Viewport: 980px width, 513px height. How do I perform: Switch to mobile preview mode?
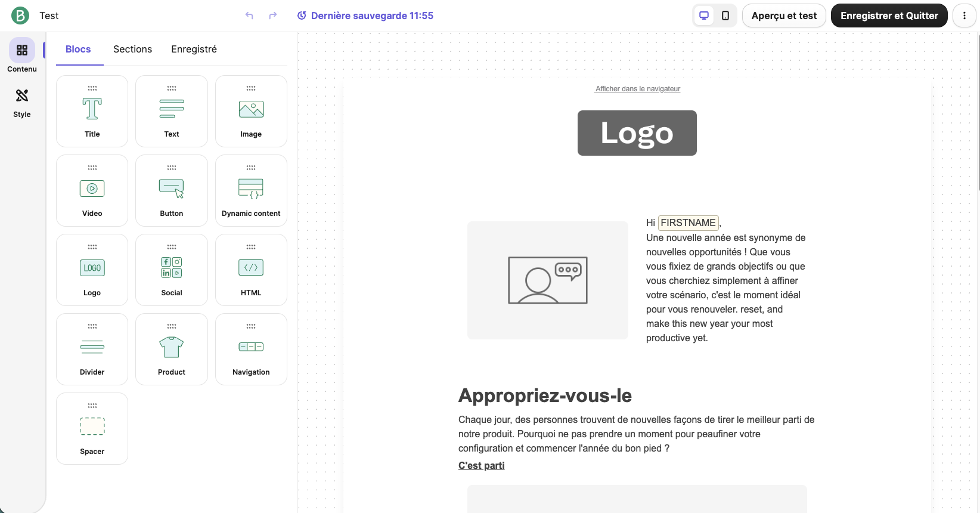(x=725, y=16)
